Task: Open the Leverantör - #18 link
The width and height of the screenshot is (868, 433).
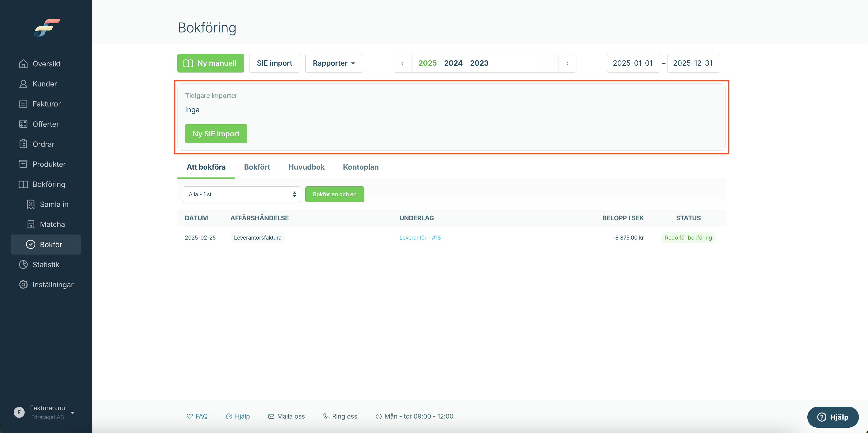Action: 420,237
